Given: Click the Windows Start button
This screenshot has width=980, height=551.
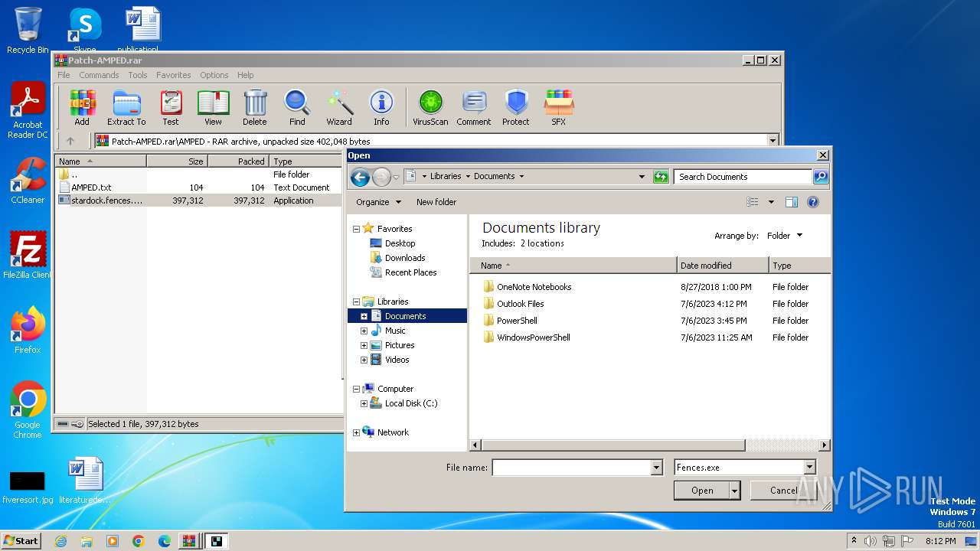Looking at the screenshot, I should [x=21, y=541].
